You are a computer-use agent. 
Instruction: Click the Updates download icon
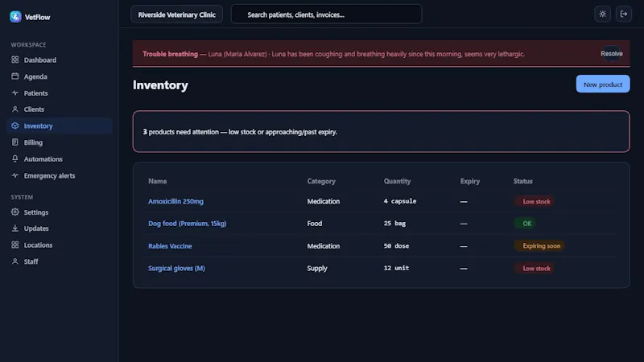15,228
